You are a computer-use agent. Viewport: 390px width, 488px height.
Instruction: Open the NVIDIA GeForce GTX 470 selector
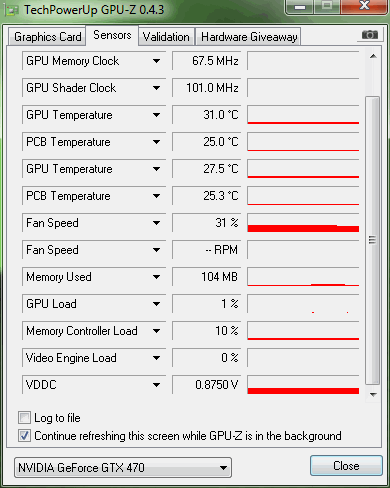123,468
